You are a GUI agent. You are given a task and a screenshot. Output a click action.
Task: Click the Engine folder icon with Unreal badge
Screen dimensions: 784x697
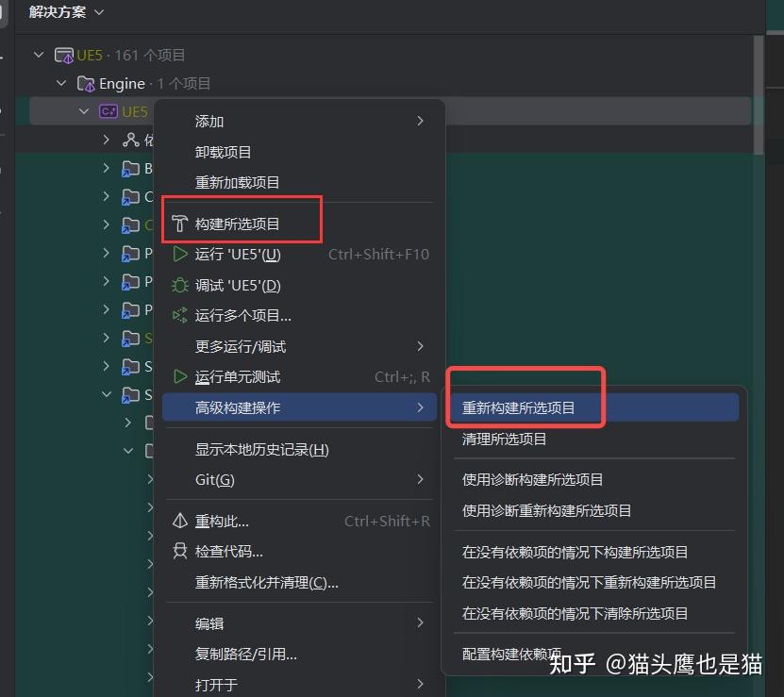(x=85, y=83)
